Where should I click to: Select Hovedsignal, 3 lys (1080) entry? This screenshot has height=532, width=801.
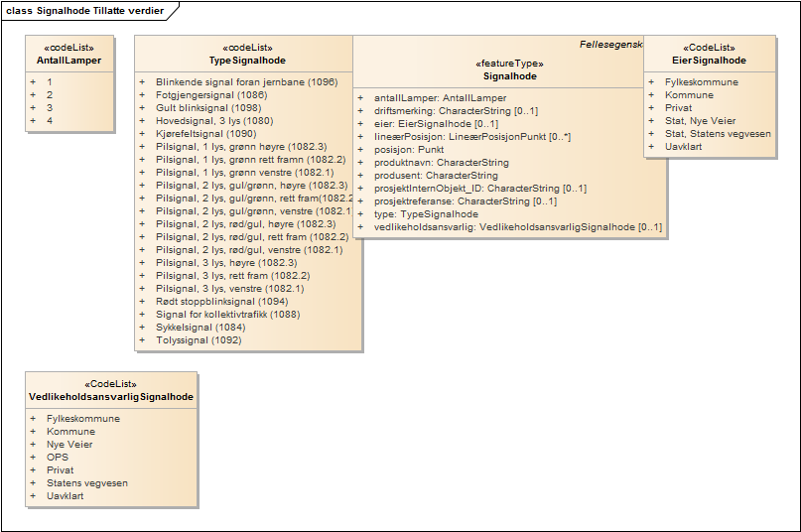point(214,121)
